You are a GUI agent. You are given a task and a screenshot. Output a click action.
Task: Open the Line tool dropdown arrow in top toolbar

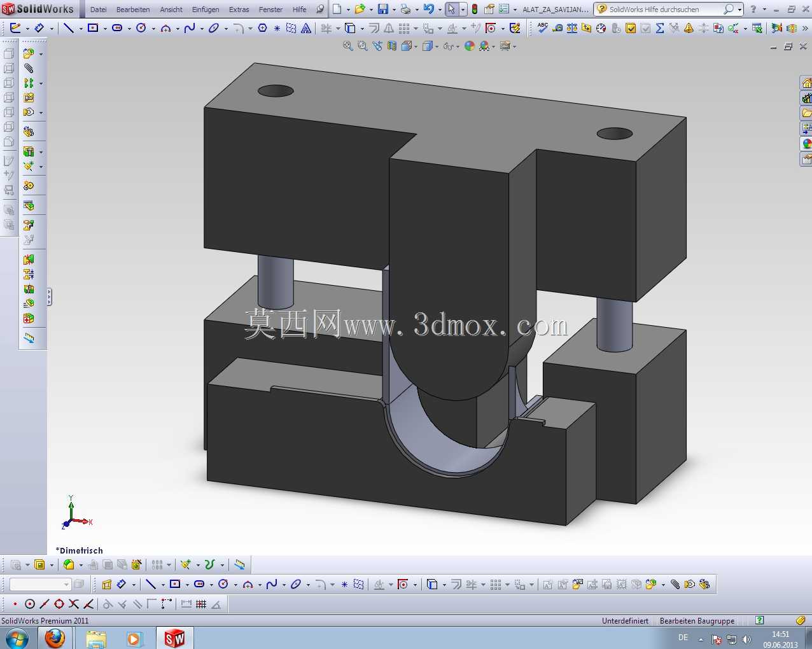point(81,29)
